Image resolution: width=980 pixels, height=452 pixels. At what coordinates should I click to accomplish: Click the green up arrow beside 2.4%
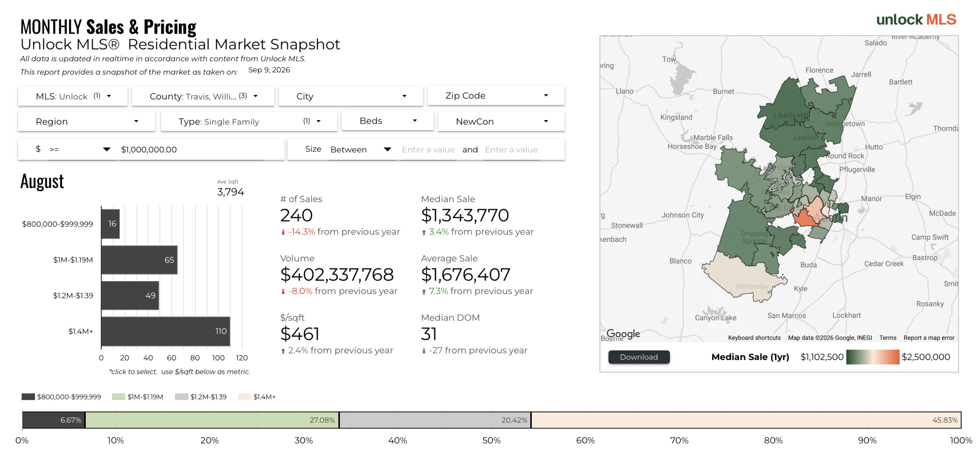point(283,351)
